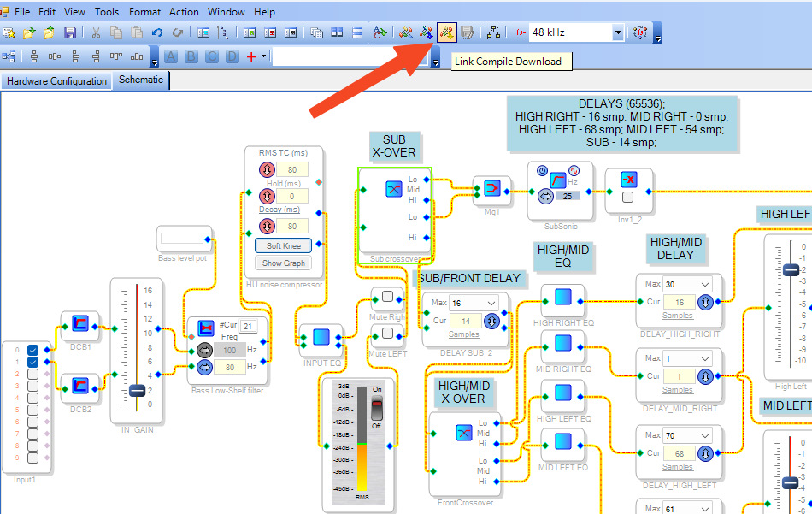This screenshot has height=514, width=812.
Task: Click the Link Compile Download toolbar icon
Action: (x=446, y=32)
